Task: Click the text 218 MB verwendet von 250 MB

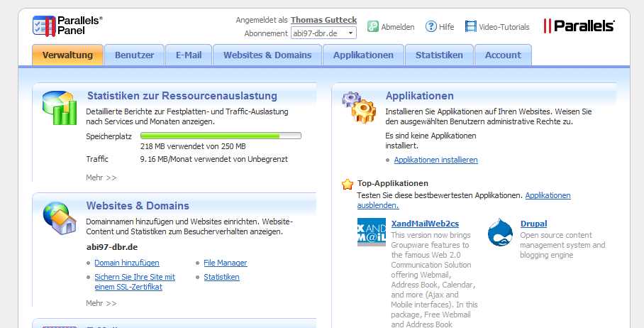Action: pos(193,146)
